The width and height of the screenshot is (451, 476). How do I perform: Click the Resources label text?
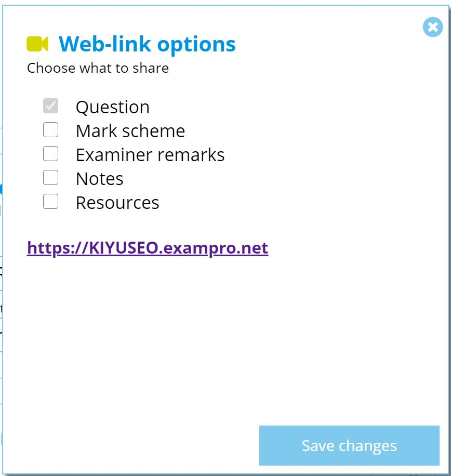[117, 203]
